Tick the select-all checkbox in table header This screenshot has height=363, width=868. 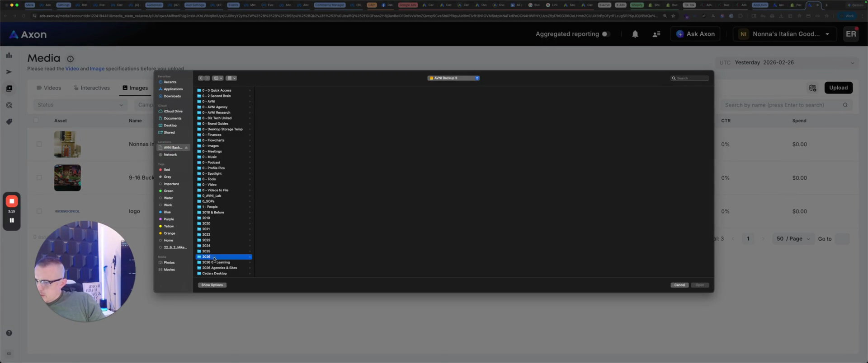click(x=36, y=121)
